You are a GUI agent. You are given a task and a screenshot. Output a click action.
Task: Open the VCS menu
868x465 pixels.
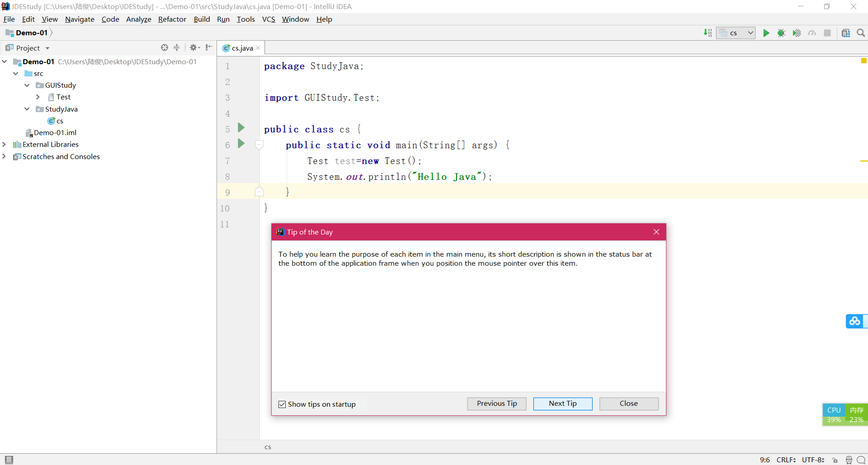[x=269, y=19]
